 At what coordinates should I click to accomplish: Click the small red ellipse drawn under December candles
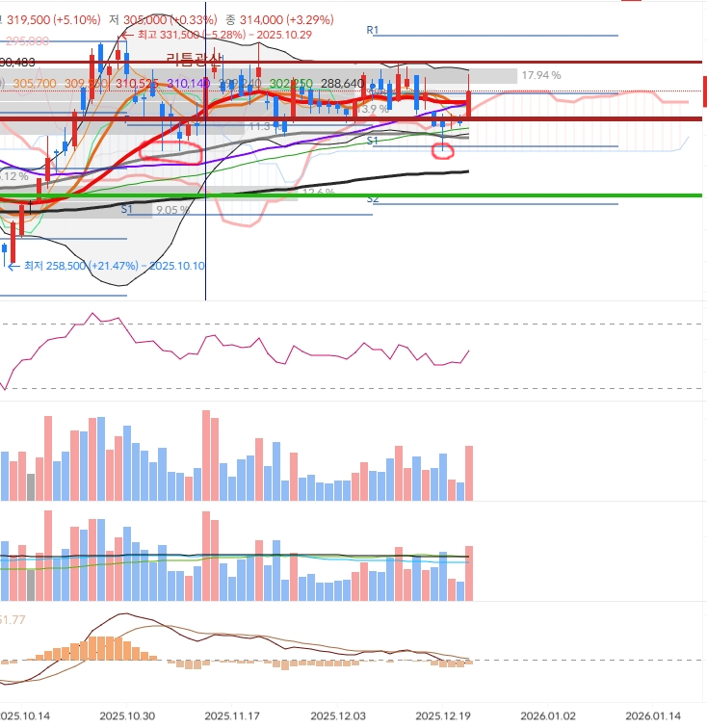(x=442, y=148)
